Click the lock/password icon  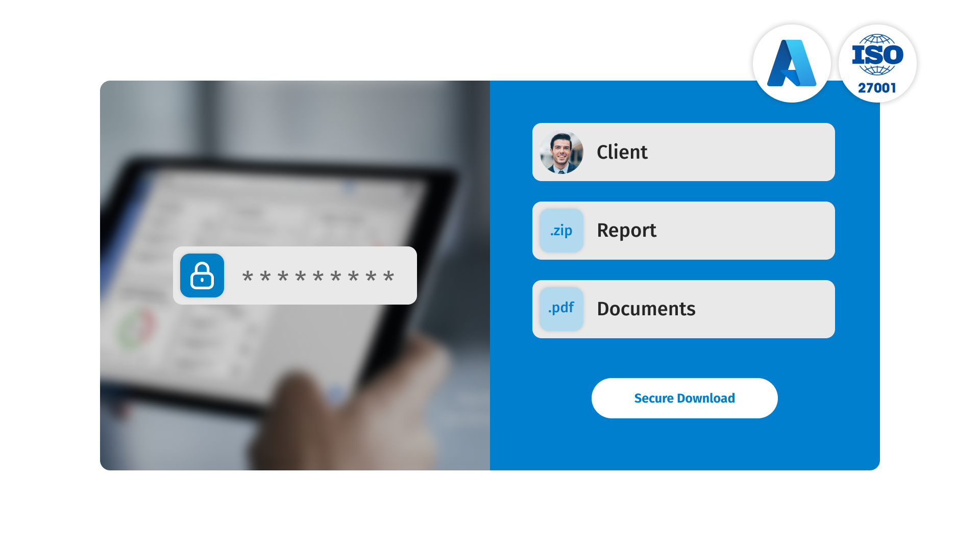tap(201, 275)
